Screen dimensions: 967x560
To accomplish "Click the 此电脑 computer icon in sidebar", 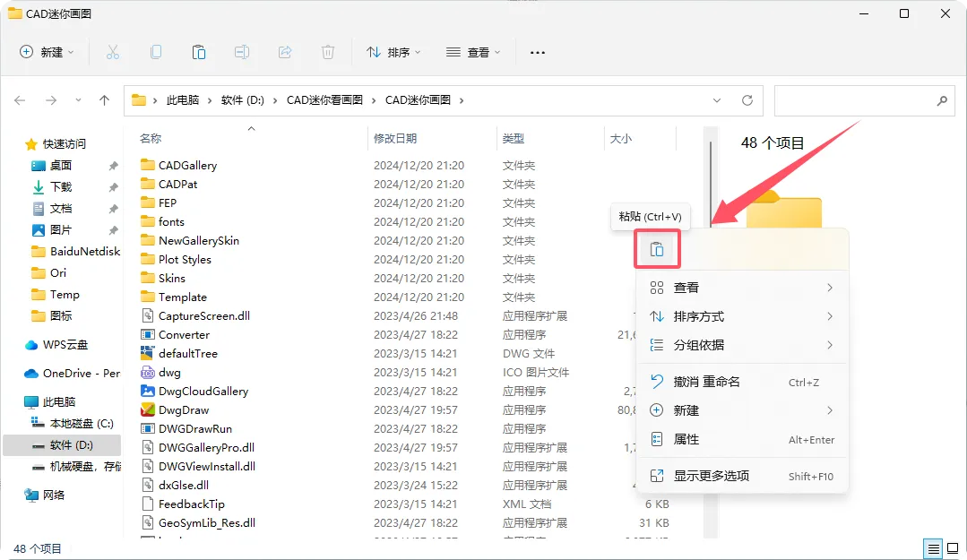I will 30,402.
